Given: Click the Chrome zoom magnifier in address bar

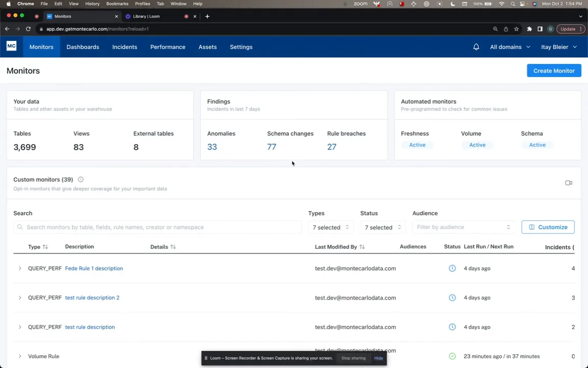Looking at the screenshot, I should click(496, 29).
